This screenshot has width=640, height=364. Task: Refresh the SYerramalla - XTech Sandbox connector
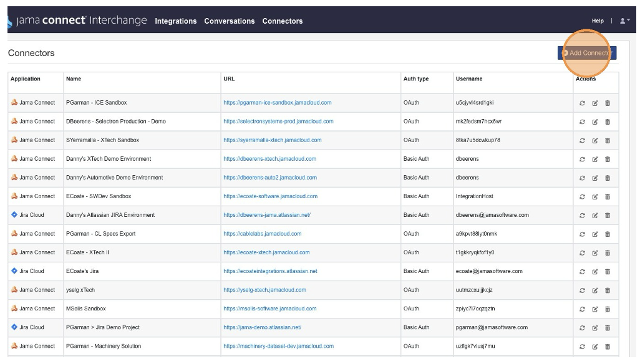pyautogui.click(x=582, y=141)
